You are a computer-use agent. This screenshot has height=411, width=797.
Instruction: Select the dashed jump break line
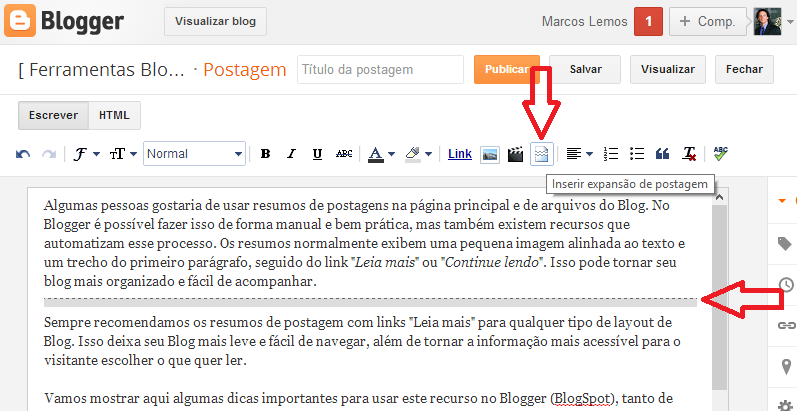pos(370,302)
